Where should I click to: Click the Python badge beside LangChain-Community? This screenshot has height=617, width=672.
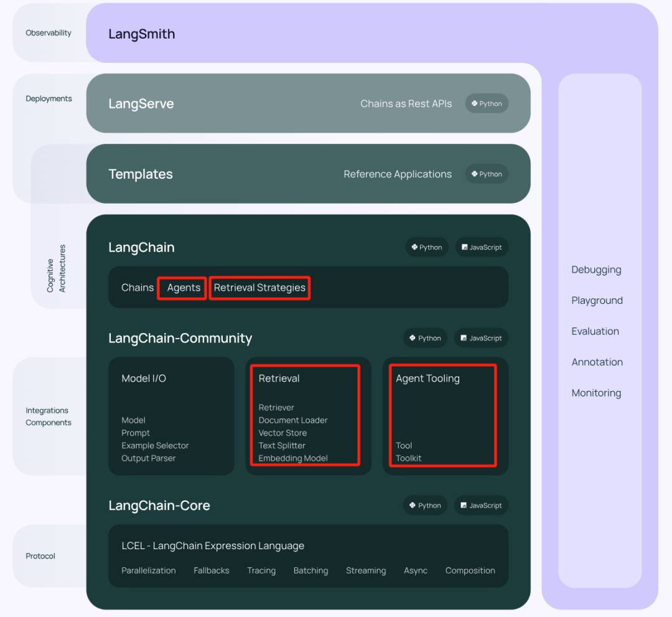[x=425, y=338]
